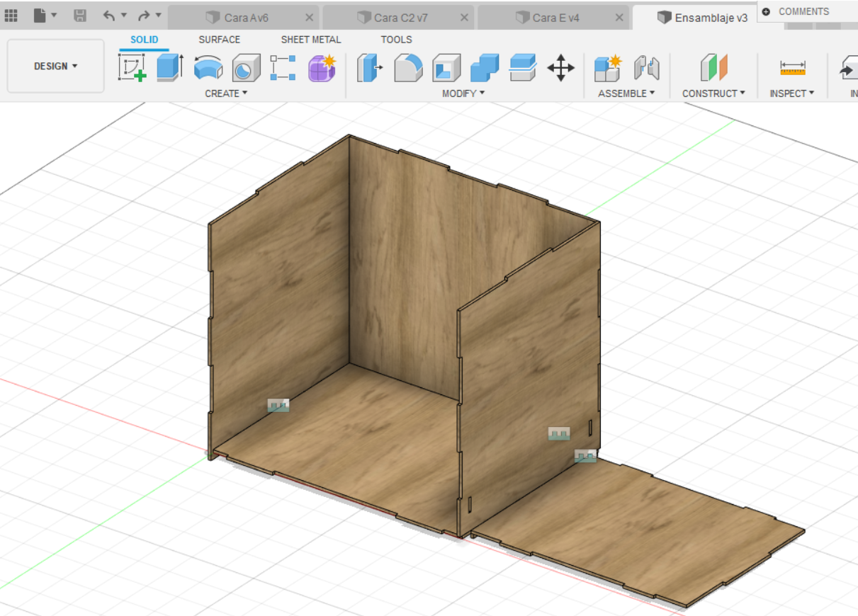Select the Fillet tool
Screen dimensions: 858x616
click(x=408, y=68)
